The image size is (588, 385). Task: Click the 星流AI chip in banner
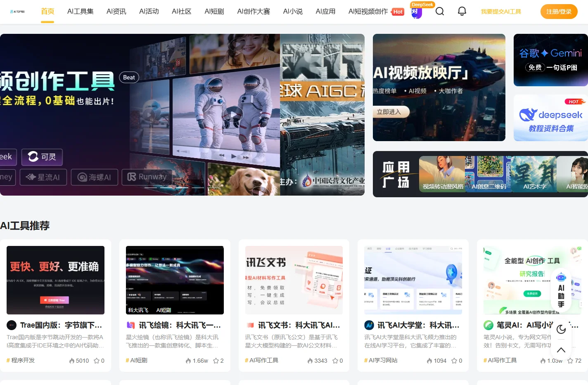pyautogui.click(x=43, y=177)
